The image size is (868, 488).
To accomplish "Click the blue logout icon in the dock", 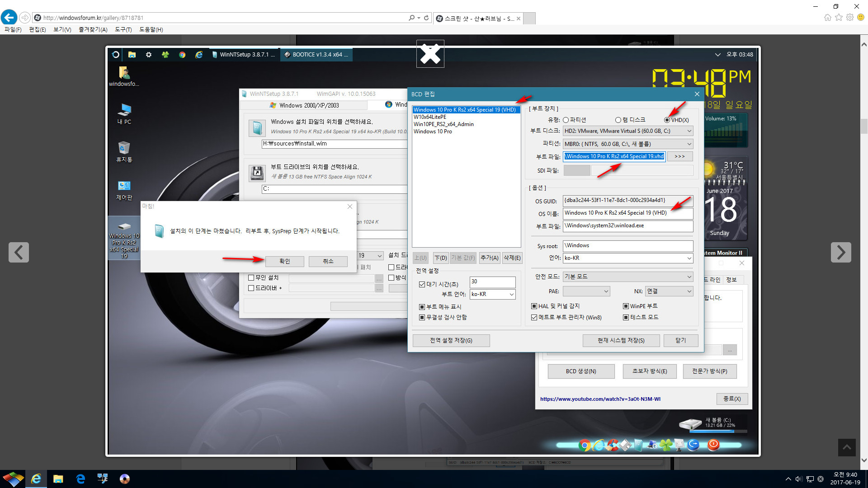I will [x=693, y=445].
